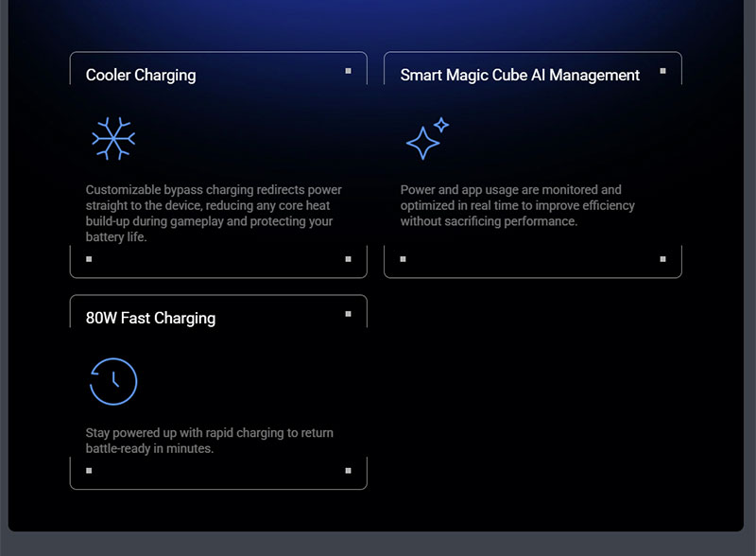
Task: Click top-right square dot on Smart Magic Cube card
Action: 662,71
